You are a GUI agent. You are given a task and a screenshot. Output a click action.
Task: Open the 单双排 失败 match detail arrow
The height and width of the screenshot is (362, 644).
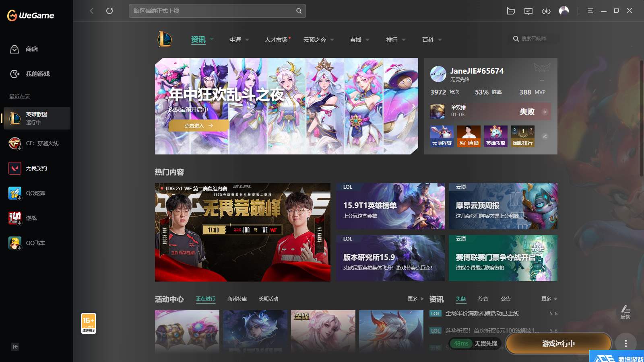[545, 112]
